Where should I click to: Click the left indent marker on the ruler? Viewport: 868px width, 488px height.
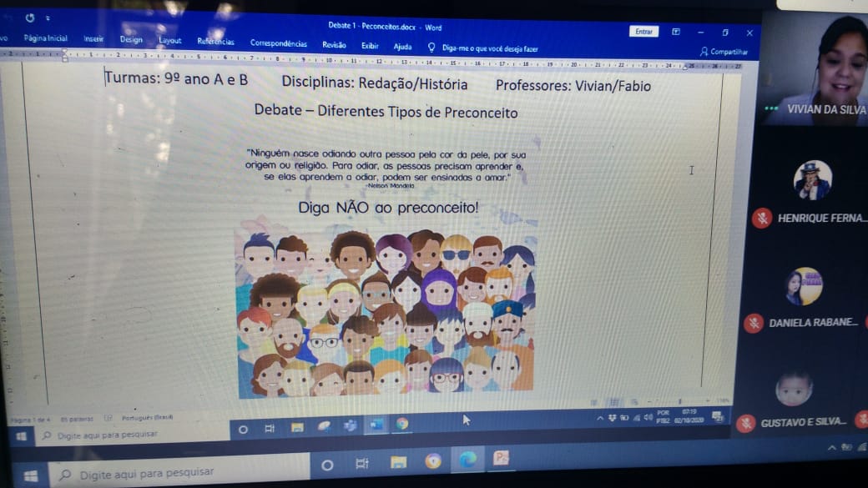tap(65, 54)
